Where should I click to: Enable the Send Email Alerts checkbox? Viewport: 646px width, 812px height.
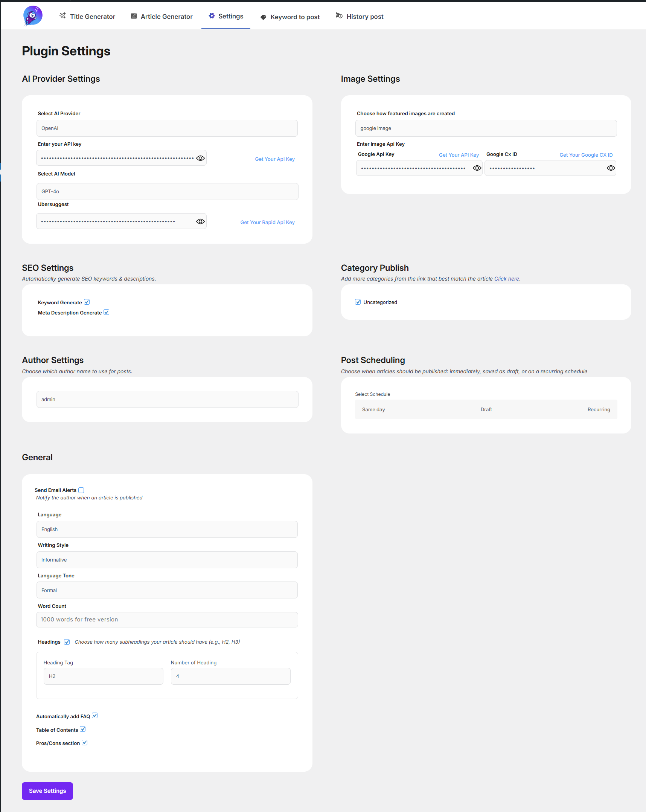click(x=81, y=490)
